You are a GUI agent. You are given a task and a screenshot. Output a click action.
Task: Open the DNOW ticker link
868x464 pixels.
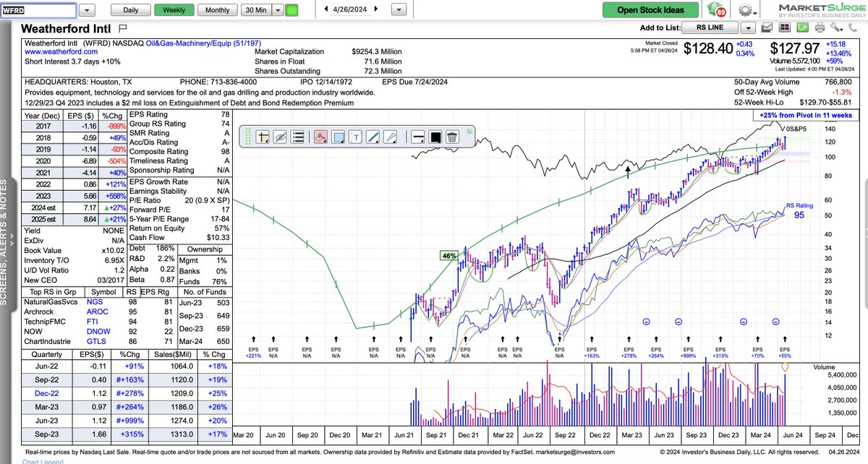(x=98, y=332)
